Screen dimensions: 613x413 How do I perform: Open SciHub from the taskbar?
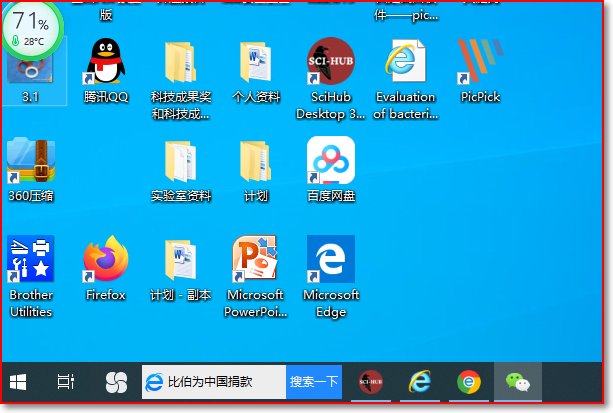click(x=371, y=382)
